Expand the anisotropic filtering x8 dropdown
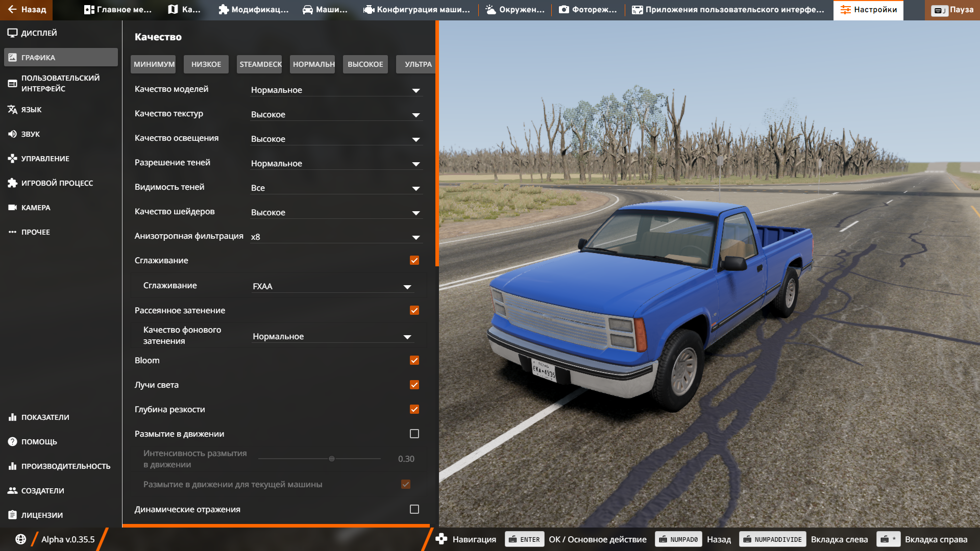The image size is (980, 551). coord(336,237)
